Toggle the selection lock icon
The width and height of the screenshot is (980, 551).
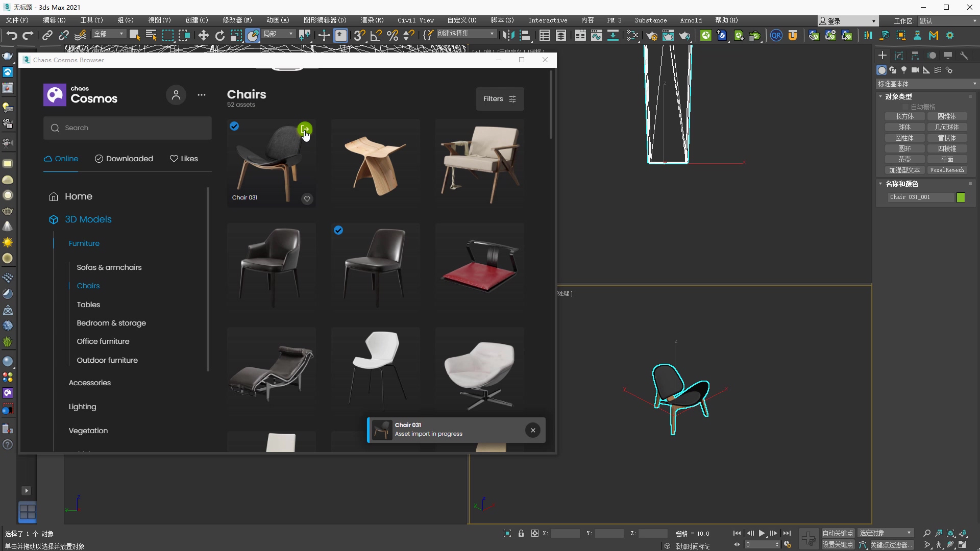[521, 533]
